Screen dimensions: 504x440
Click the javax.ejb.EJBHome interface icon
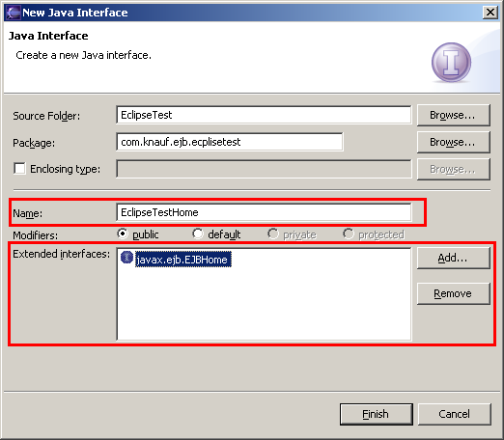pyautogui.click(x=126, y=258)
